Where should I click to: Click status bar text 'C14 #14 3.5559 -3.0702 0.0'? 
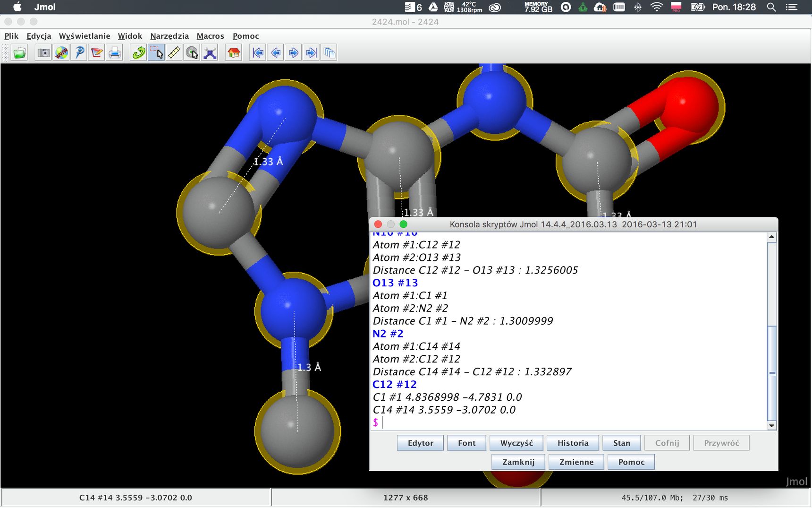coord(135,498)
